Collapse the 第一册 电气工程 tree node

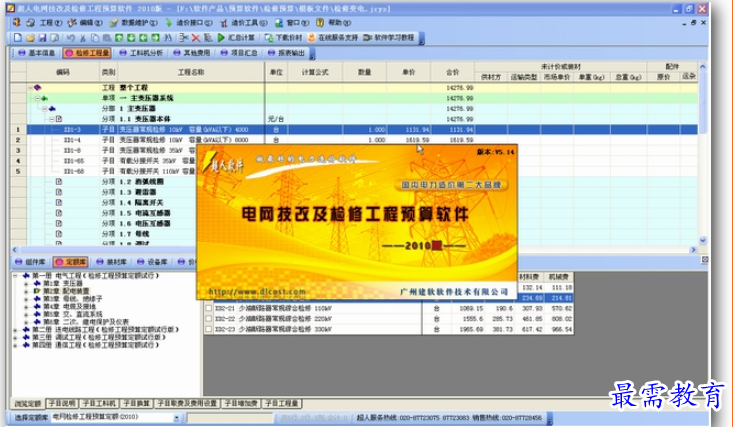point(15,276)
